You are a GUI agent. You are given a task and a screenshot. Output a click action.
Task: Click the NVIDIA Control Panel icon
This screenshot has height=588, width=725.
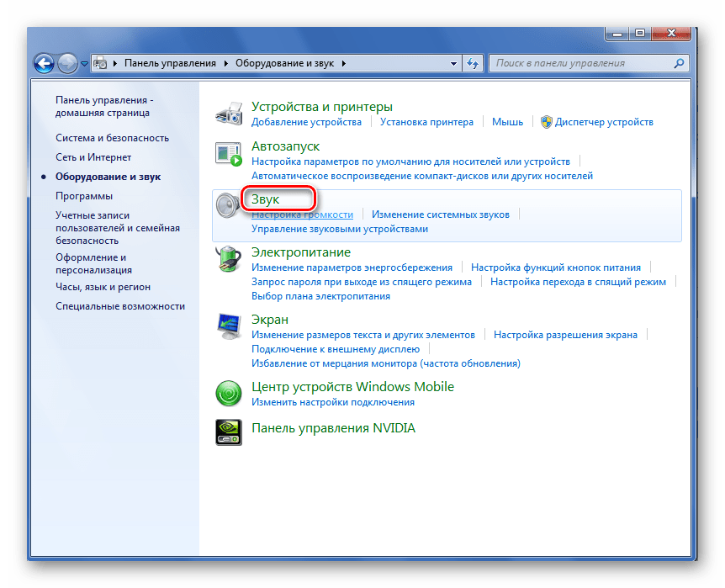point(229,432)
